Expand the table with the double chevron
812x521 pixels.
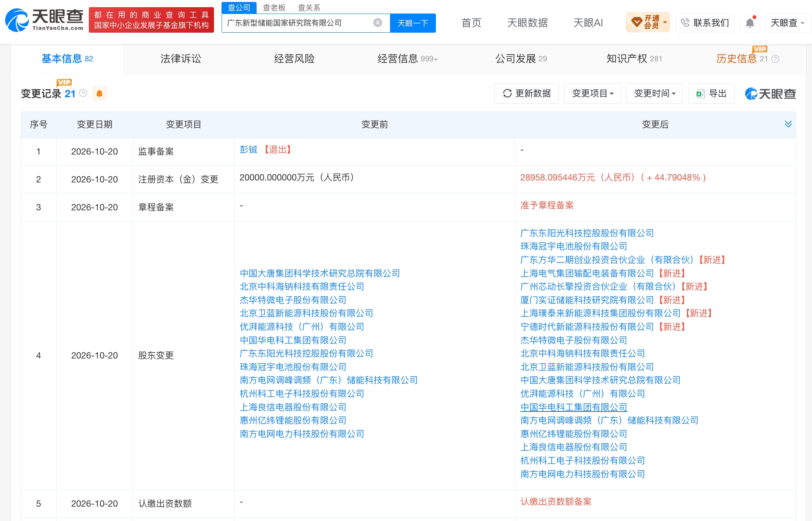[788, 124]
